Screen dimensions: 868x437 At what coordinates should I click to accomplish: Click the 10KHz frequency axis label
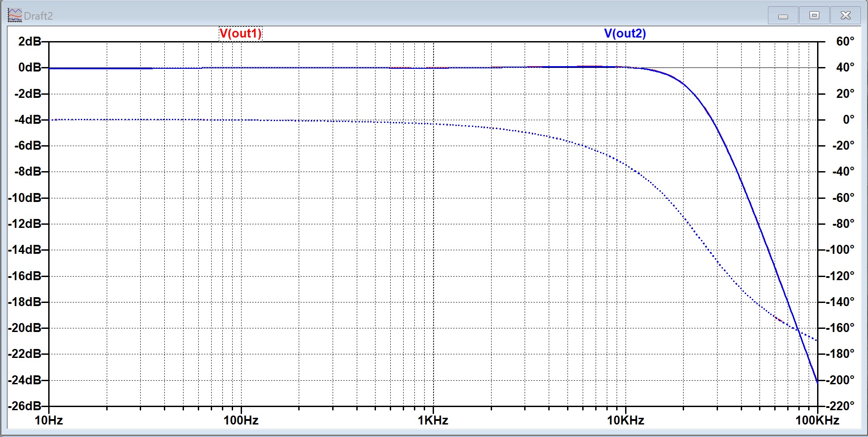(x=626, y=420)
